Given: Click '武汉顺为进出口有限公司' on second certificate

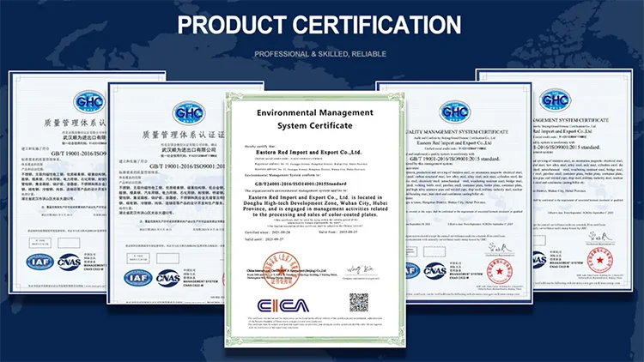Looking at the screenshot, I should (189, 149).
